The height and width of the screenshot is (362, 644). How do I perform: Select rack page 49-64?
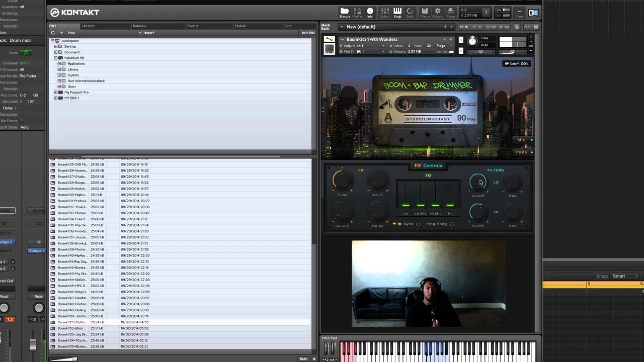503,27
